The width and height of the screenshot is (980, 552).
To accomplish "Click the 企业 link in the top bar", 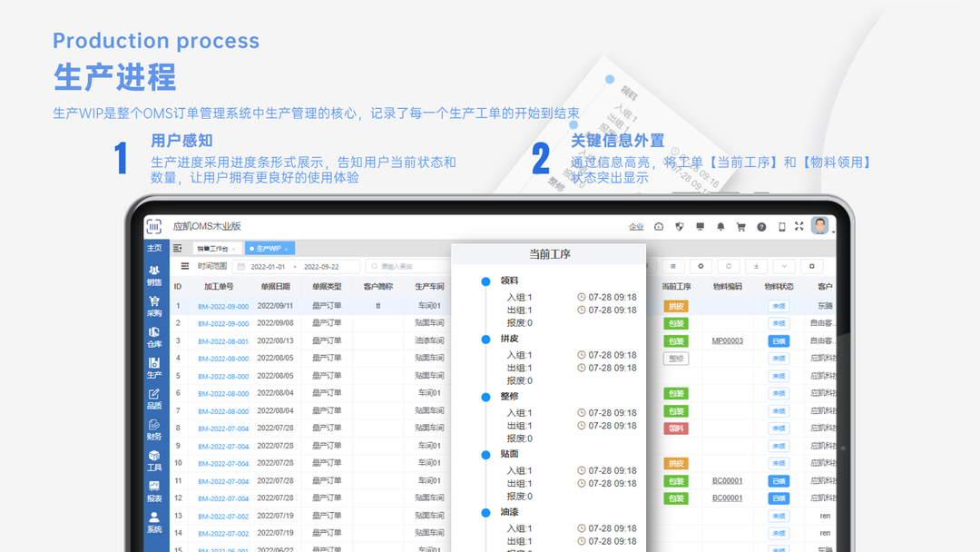I will [x=636, y=226].
